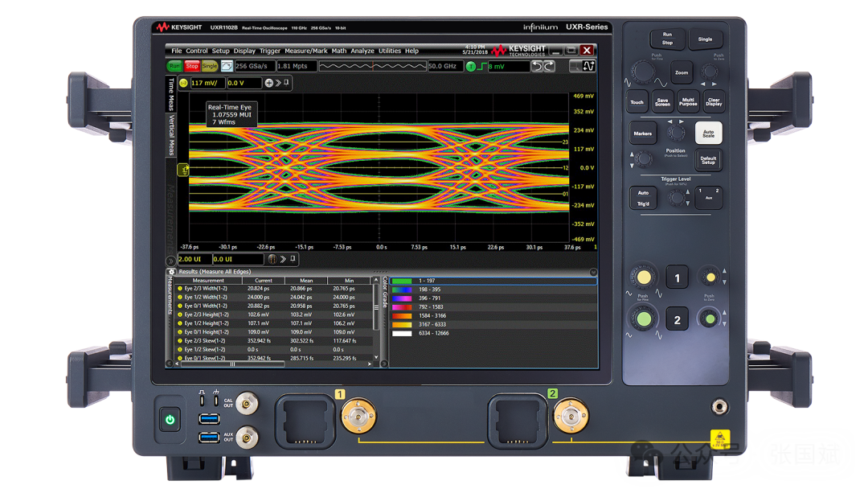This screenshot has width=868, height=489.
Task: Open the Results panel gear settings icon
Action: pyautogui.click(x=172, y=272)
